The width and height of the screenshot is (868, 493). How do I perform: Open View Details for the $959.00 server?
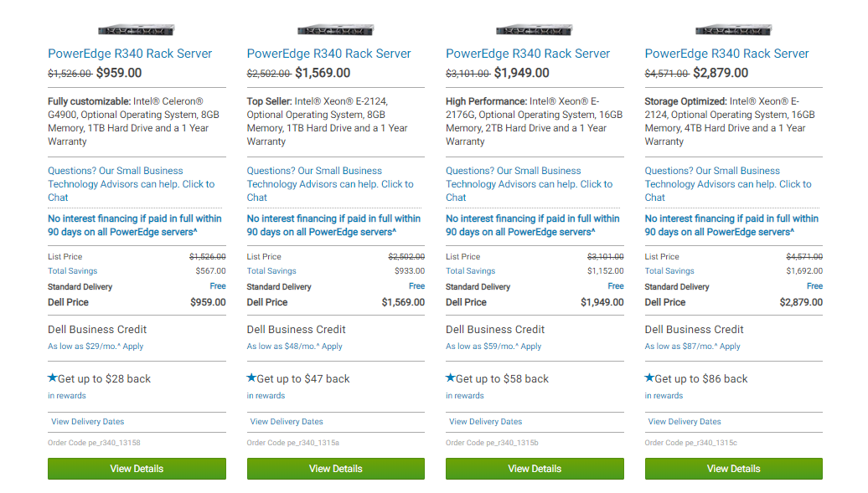[x=137, y=469]
